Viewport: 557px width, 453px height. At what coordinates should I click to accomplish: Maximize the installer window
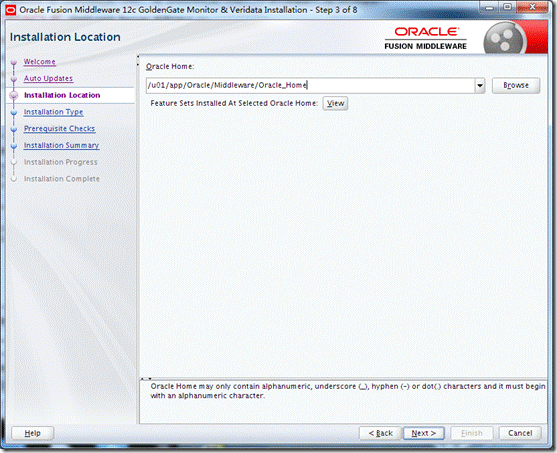507,7
